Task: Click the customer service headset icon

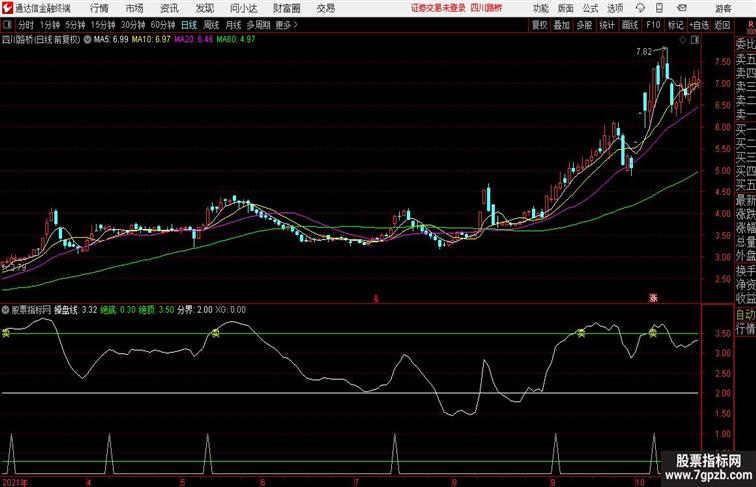Action: coord(640,8)
